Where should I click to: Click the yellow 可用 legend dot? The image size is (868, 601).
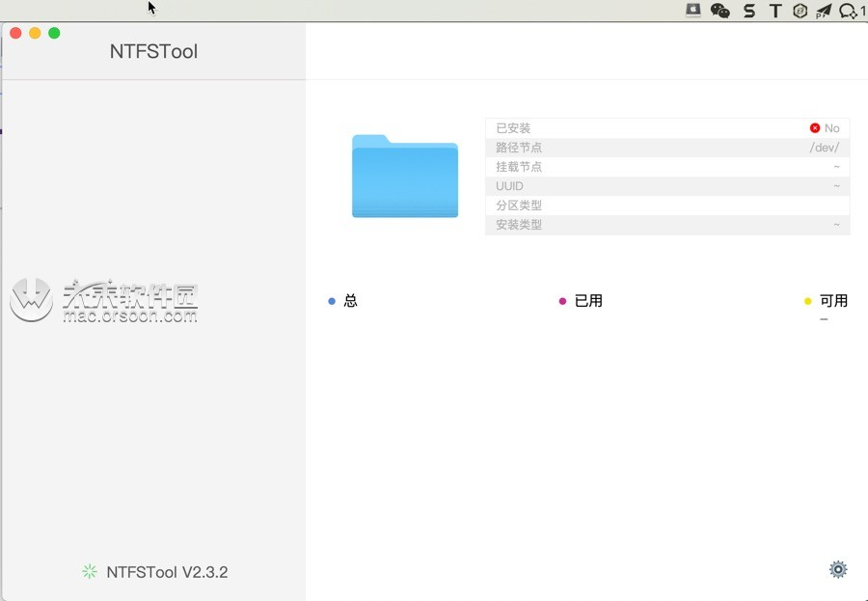807,301
